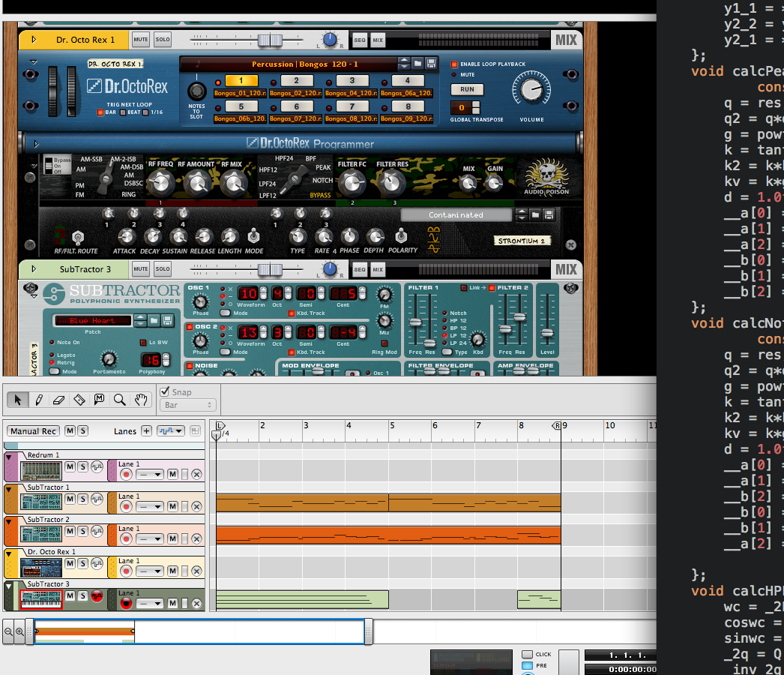The width and height of the screenshot is (784, 675).
Task: Open the SubTractor 3 Lane 1 dropdown
Action: point(149,604)
